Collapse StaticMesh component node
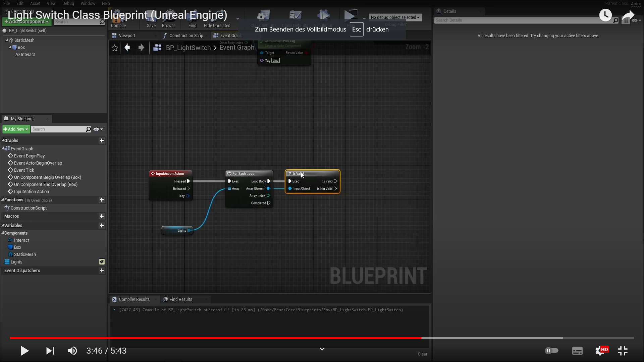 coord(6,40)
